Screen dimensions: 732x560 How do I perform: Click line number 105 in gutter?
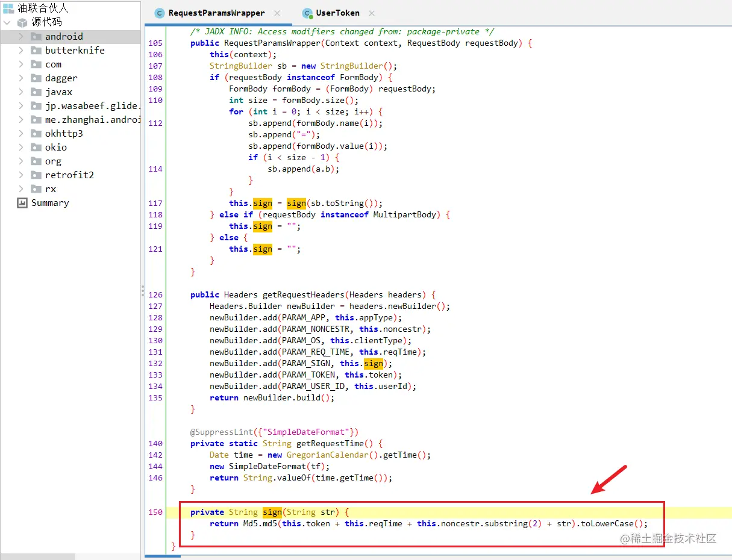[155, 43]
